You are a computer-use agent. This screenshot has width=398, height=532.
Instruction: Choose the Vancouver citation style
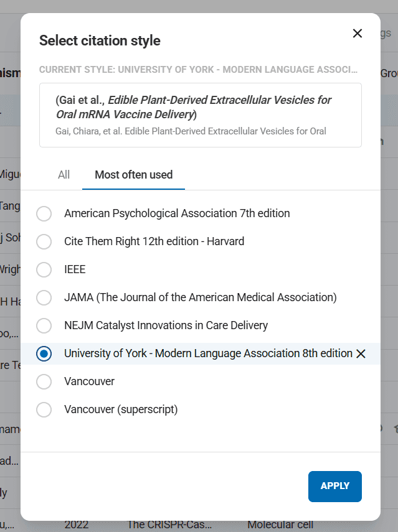[x=44, y=381]
